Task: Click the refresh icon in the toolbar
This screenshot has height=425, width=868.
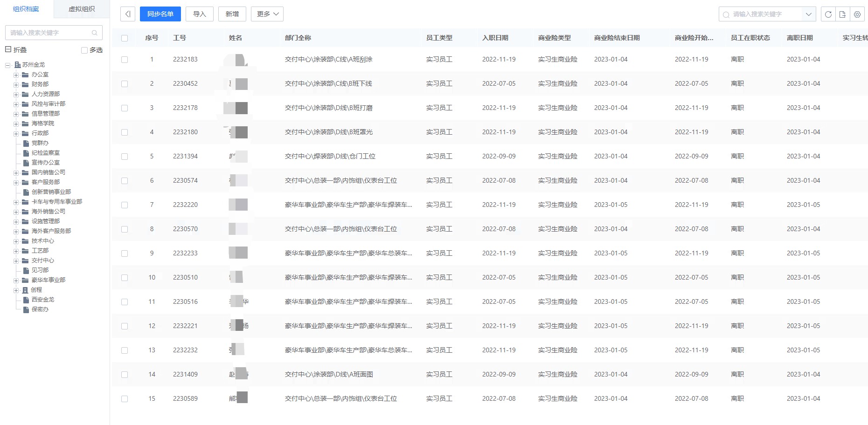Action: pyautogui.click(x=828, y=14)
